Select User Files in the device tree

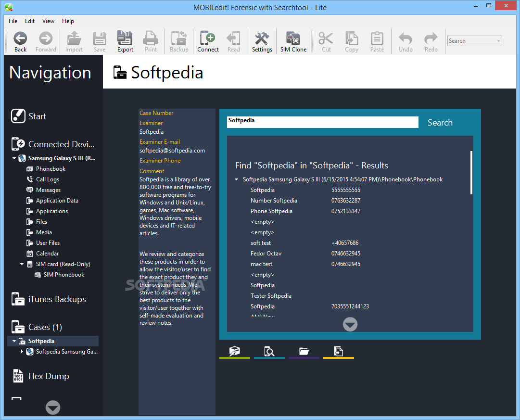click(48, 243)
